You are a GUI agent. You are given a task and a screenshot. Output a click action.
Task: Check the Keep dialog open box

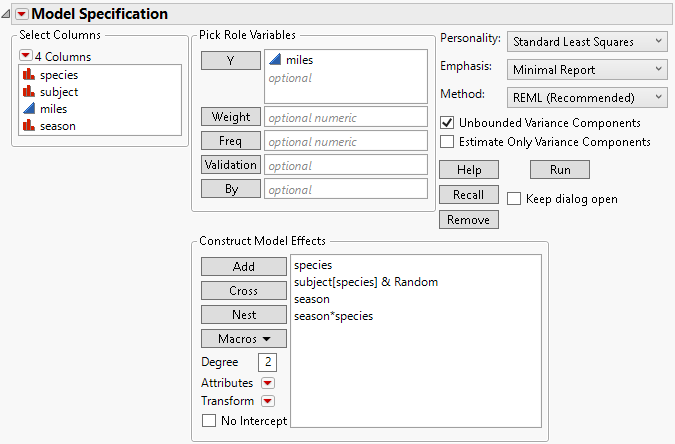point(514,199)
